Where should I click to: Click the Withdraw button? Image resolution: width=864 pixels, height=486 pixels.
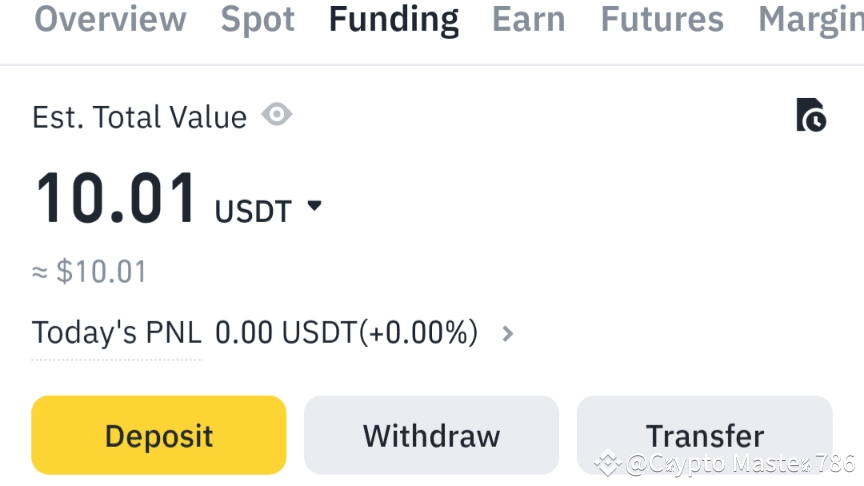coord(431,436)
